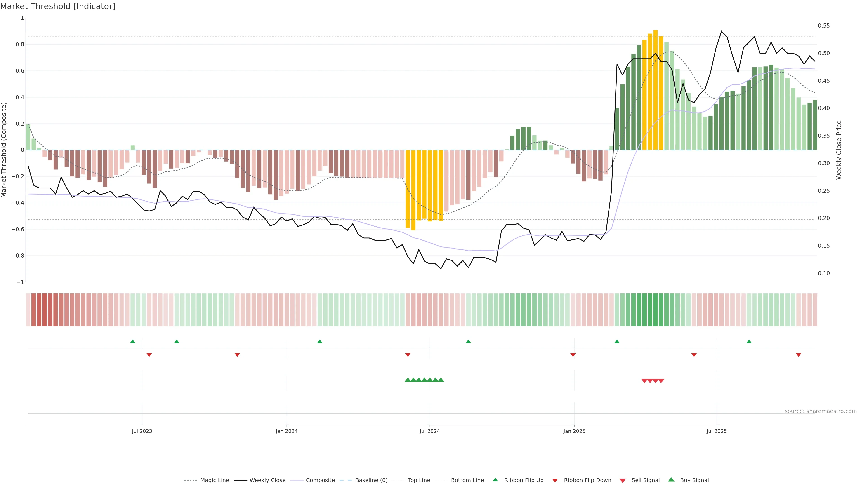Viewport: 868px width, 488px height.
Task: Click the first green Ribbon Flip Up marker
Action: [x=133, y=342]
